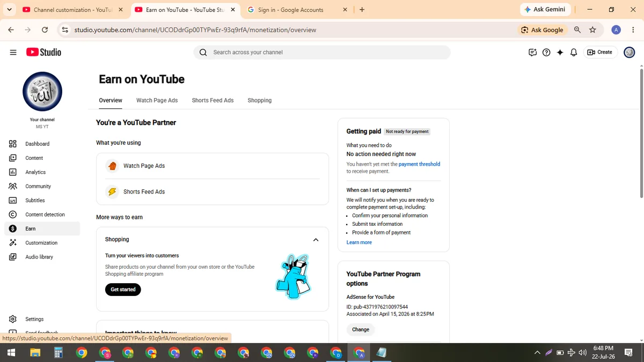
Task: Open the Analytics sidebar icon
Action: [13, 172]
